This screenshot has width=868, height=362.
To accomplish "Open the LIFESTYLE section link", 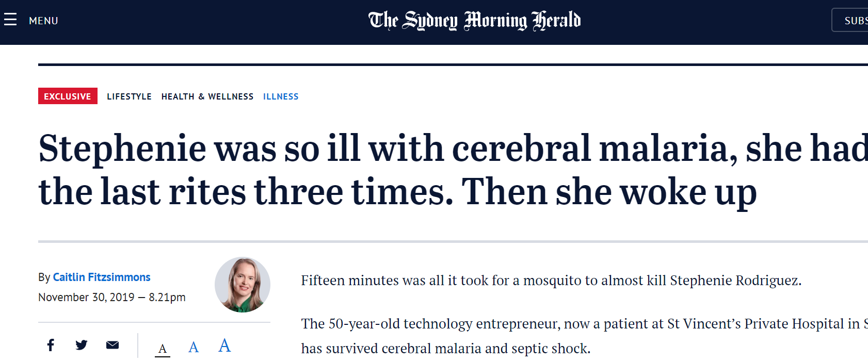I will [129, 96].
